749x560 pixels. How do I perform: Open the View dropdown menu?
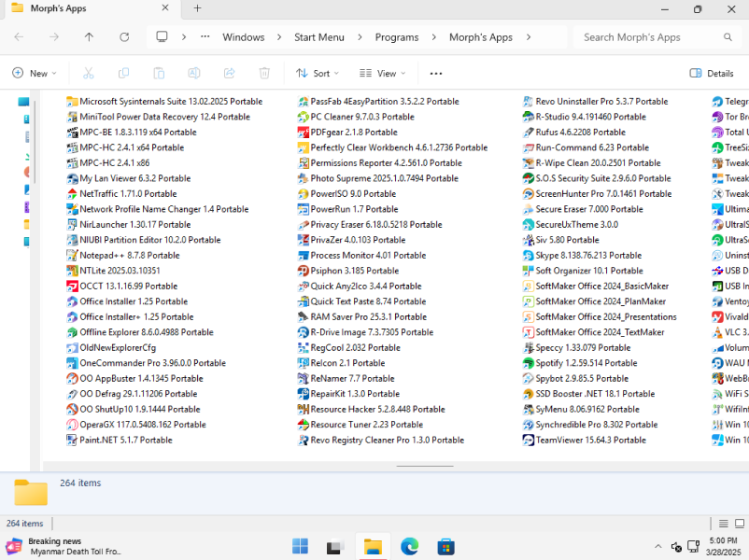click(x=382, y=73)
